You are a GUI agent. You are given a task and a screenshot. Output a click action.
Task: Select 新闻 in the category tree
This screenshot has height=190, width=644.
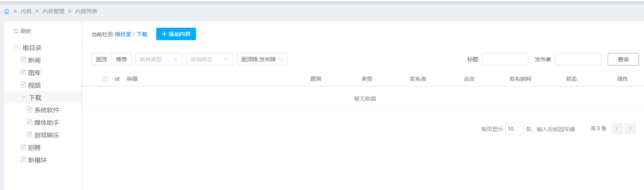[x=34, y=60]
